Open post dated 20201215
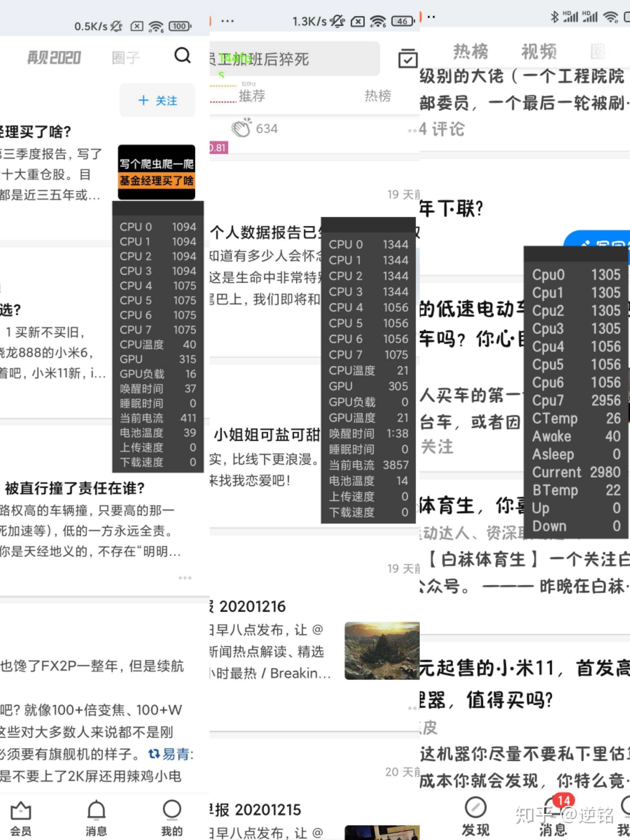The image size is (630, 840). (256, 810)
